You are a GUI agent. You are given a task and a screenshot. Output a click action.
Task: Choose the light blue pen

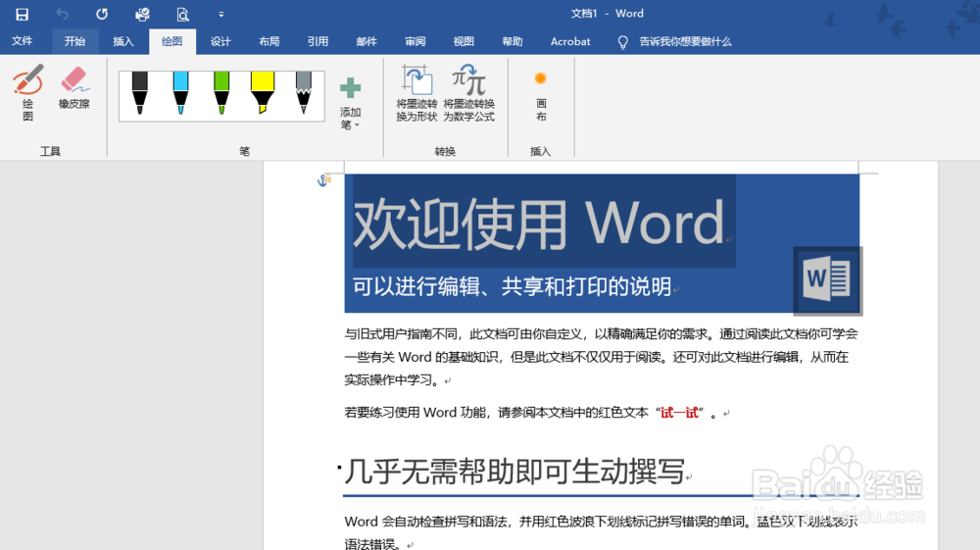click(x=180, y=93)
